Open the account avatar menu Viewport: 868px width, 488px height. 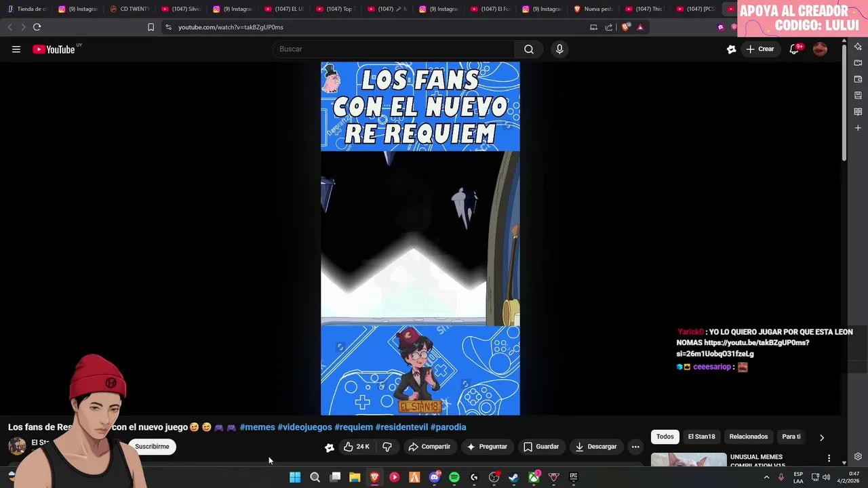tap(820, 49)
